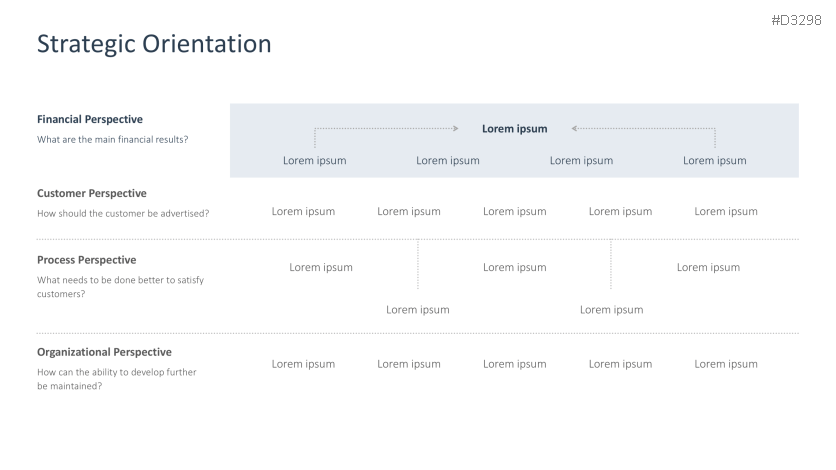Click the Organizational Perspective heading
The width and height of the screenshot is (836, 470).
click(x=104, y=352)
